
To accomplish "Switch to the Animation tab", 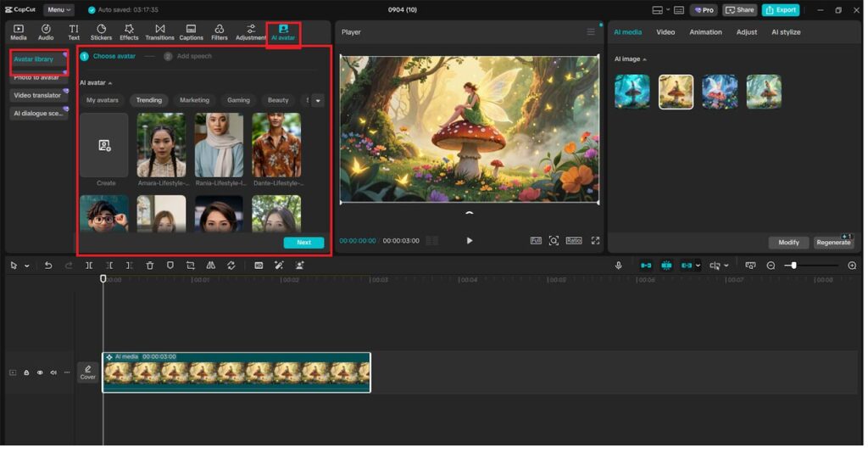I will tap(705, 32).
